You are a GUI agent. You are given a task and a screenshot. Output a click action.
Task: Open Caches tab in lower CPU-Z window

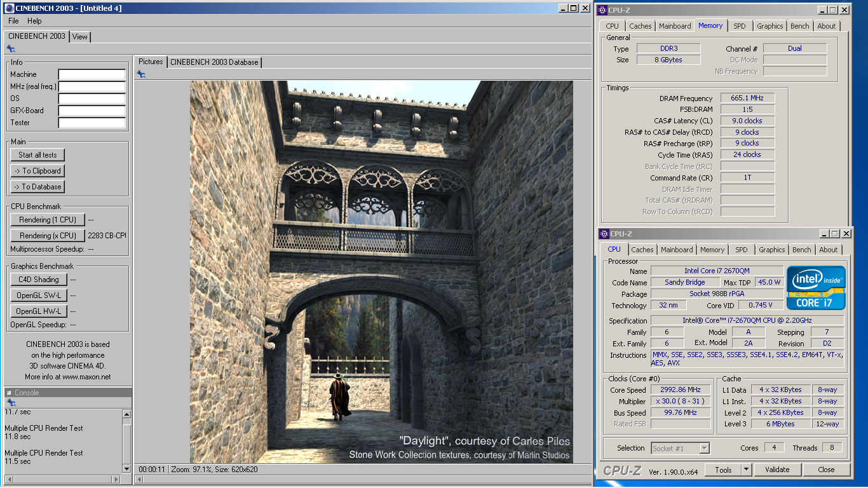point(642,250)
